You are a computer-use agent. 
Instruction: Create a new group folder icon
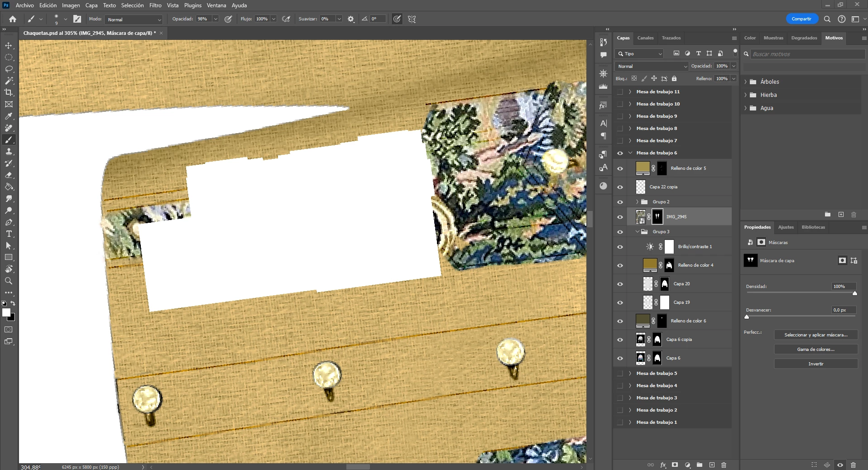[700, 465]
